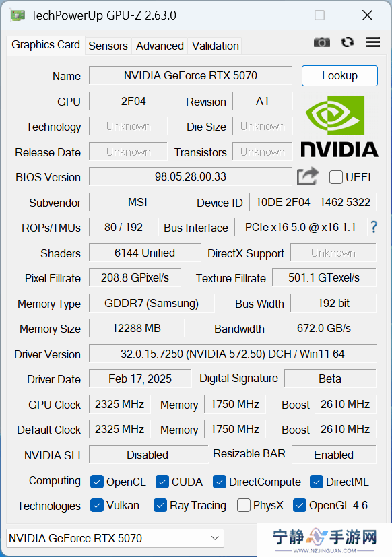Open the hamburger menu icon

[x=373, y=42]
